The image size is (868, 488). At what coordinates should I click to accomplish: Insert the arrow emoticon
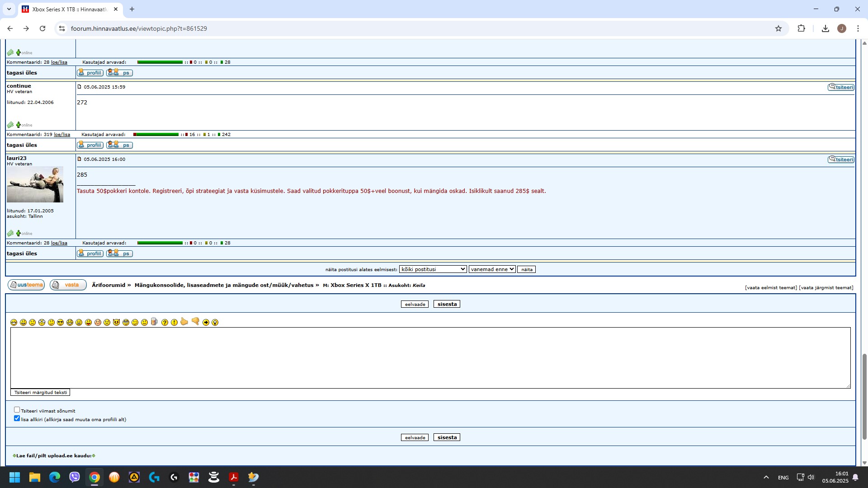[206, 322]
